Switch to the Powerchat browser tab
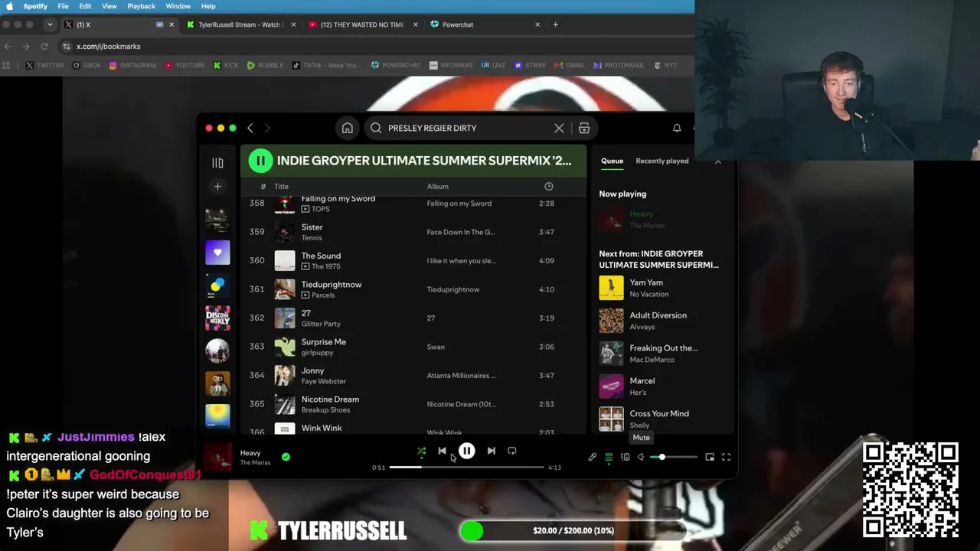980x551 pixels. [x=485, y=24]
